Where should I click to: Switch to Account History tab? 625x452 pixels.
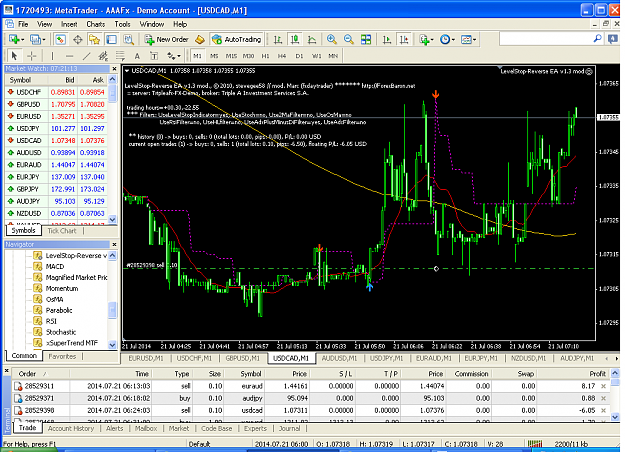pyautogui.click(x=71, y=428)
